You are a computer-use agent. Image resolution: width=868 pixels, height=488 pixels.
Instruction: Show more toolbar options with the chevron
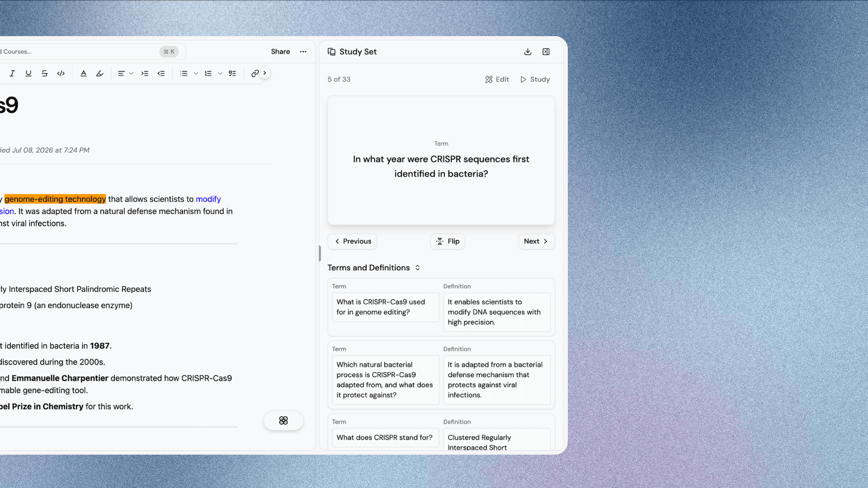click(265, 73)
